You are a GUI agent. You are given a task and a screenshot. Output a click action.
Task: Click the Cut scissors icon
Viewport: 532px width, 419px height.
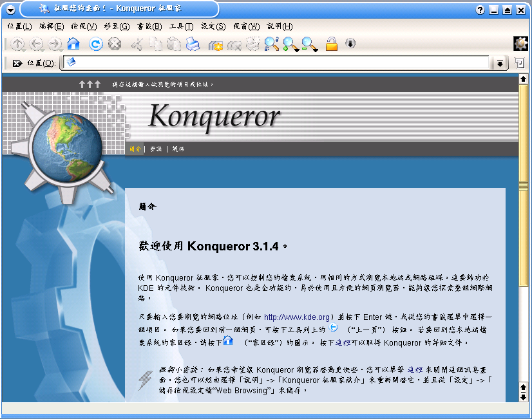pyautogui.click(x=137, y=44)
